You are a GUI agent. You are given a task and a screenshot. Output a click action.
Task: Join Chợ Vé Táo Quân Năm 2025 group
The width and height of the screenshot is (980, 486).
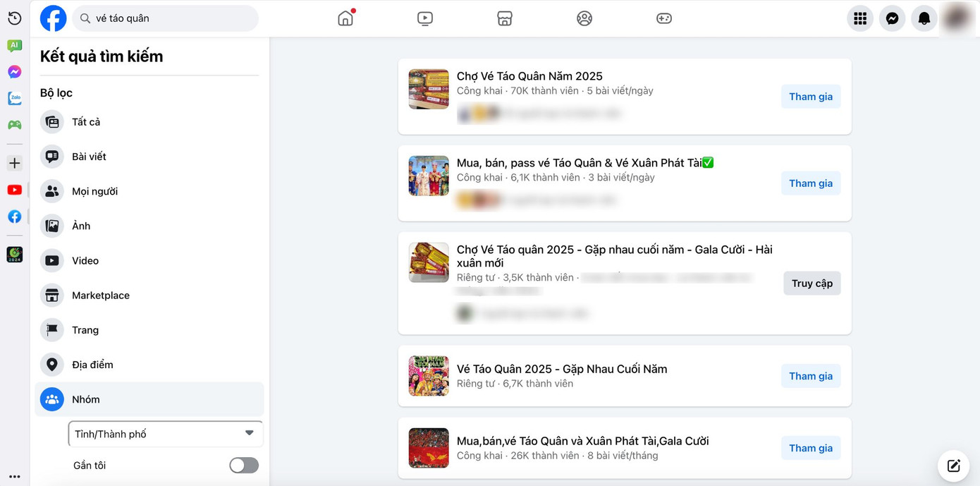810,96
